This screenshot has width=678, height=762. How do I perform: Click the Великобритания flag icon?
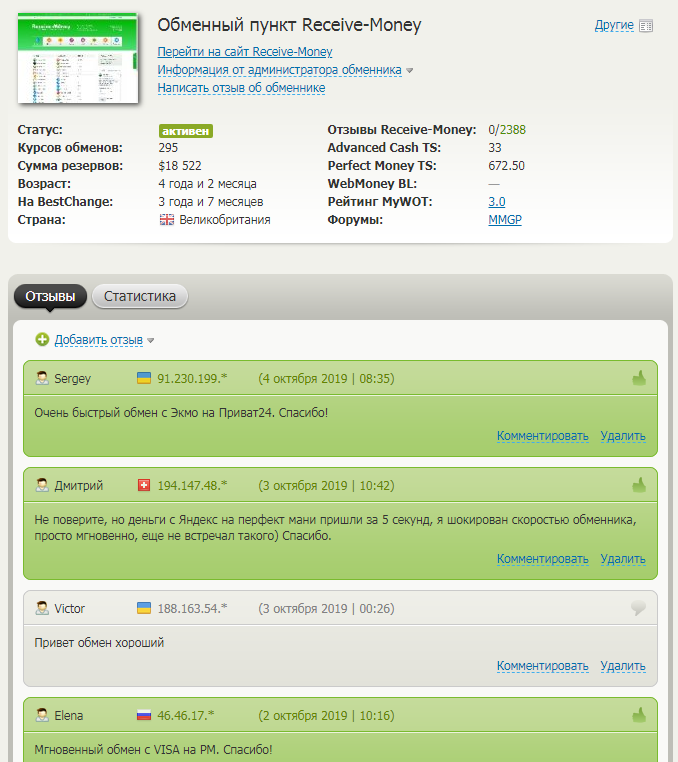[167, 220]
